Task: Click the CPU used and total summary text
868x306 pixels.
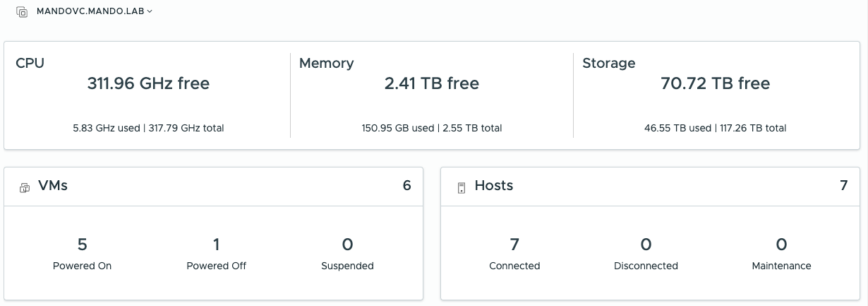Action: click(148, 128)
